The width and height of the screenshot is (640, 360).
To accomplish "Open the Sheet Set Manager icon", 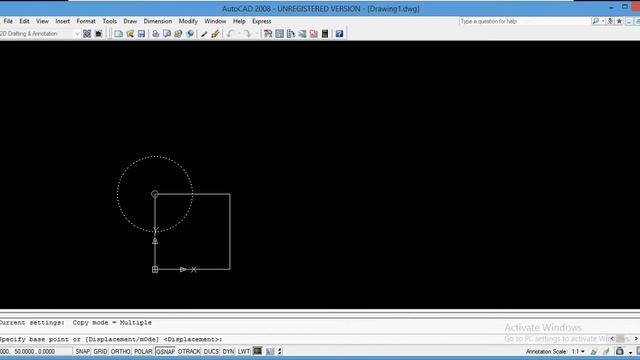I will click(302, 34).
